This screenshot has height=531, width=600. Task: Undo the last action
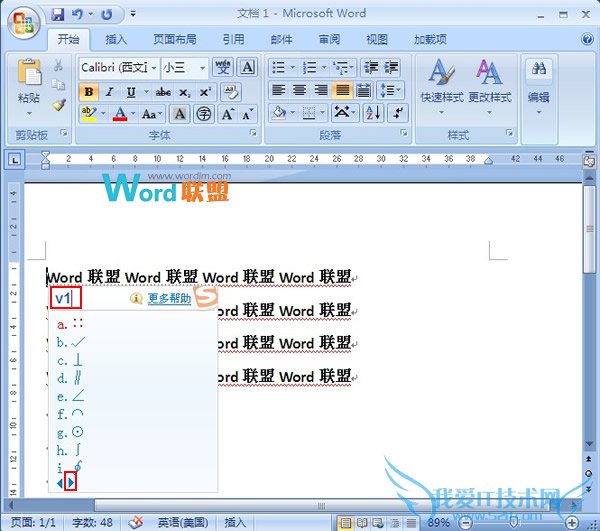[x=77, y=15]
